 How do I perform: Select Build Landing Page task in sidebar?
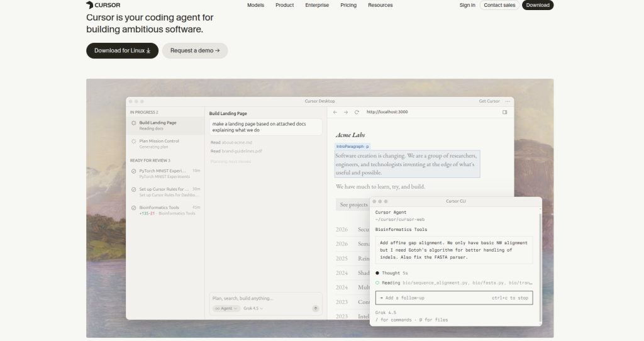[165, 125]
